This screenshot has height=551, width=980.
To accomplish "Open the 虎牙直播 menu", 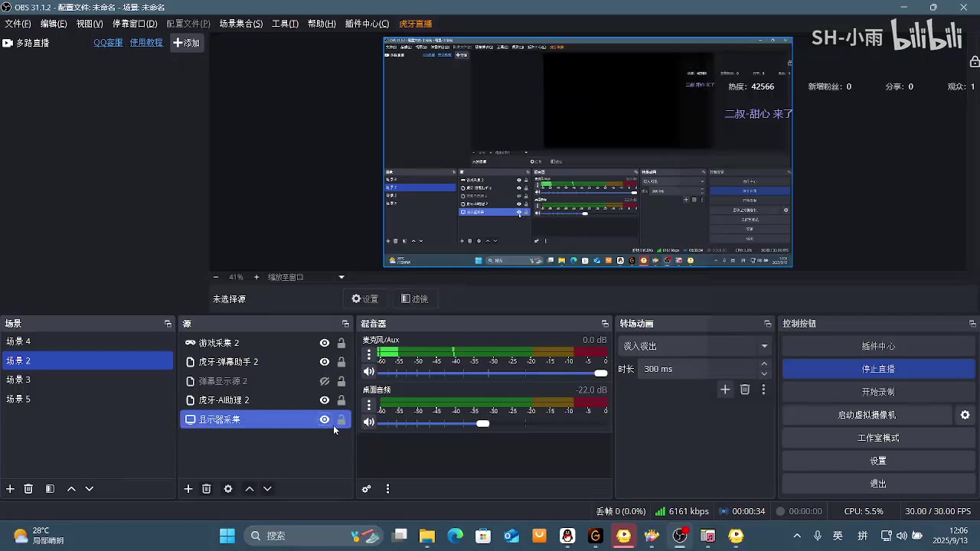I will tap(416, 24).
